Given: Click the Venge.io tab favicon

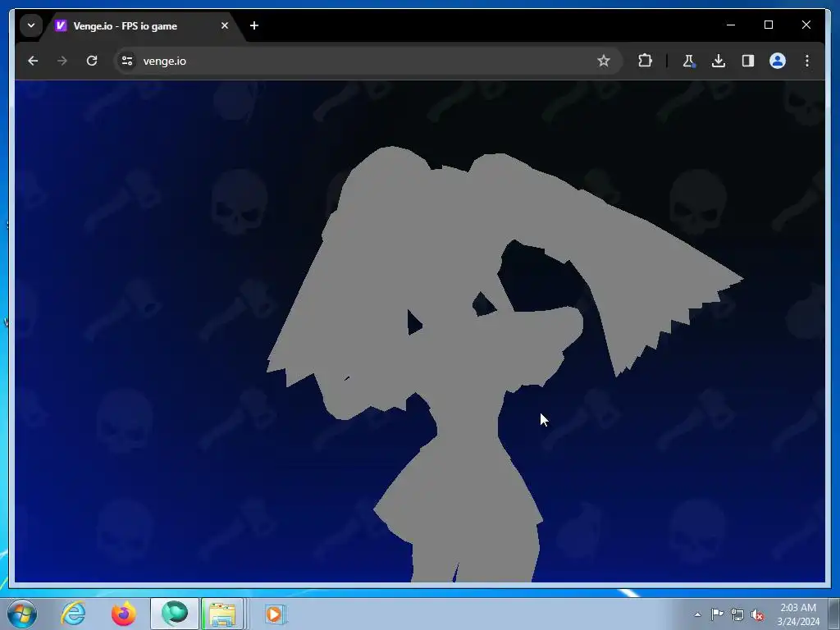Looking at the screenshot, I should click(61, 25).
